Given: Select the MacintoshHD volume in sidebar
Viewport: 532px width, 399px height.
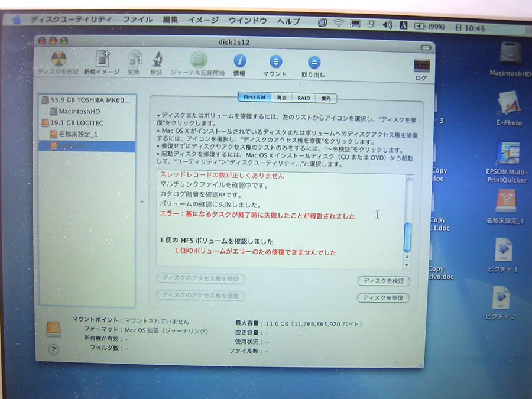Looking at the screenshot, I should pos(87,111).
